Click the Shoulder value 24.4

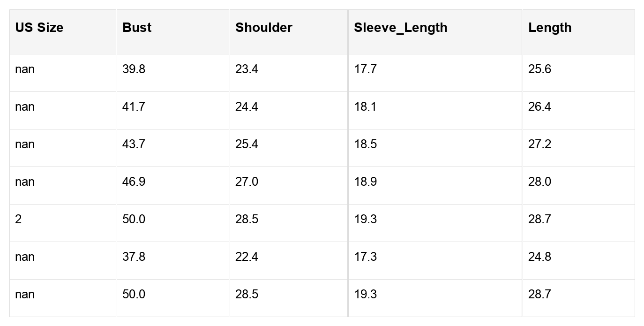(247, 107)
